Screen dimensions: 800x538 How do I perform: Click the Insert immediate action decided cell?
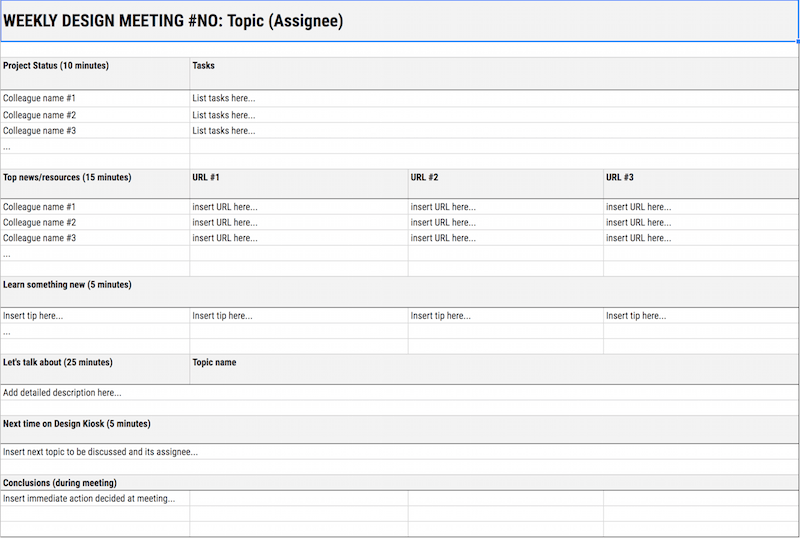point(89,498)
